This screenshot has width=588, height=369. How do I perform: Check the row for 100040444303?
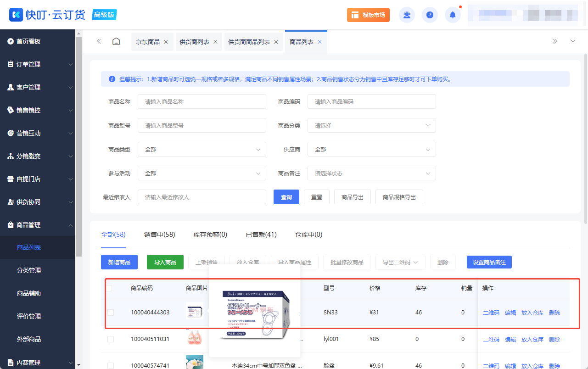(x=111, y=313)
